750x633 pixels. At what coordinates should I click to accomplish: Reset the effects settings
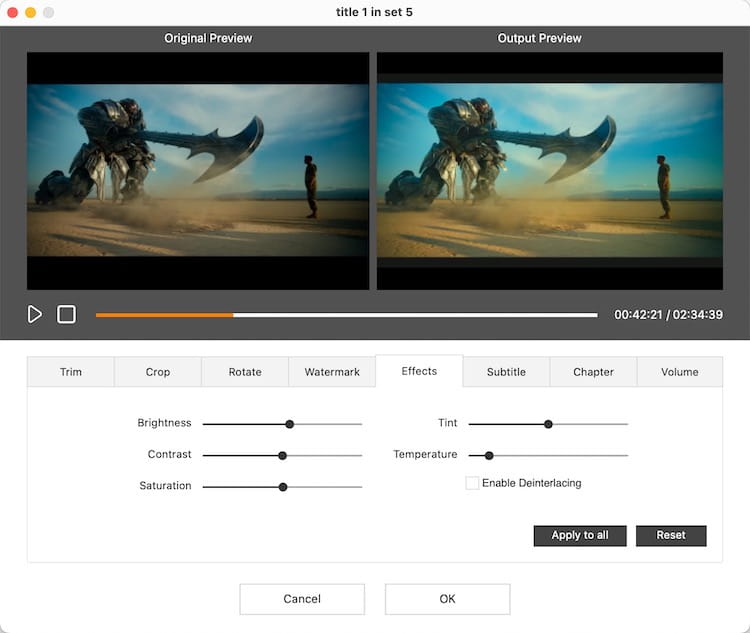[671, 535]
